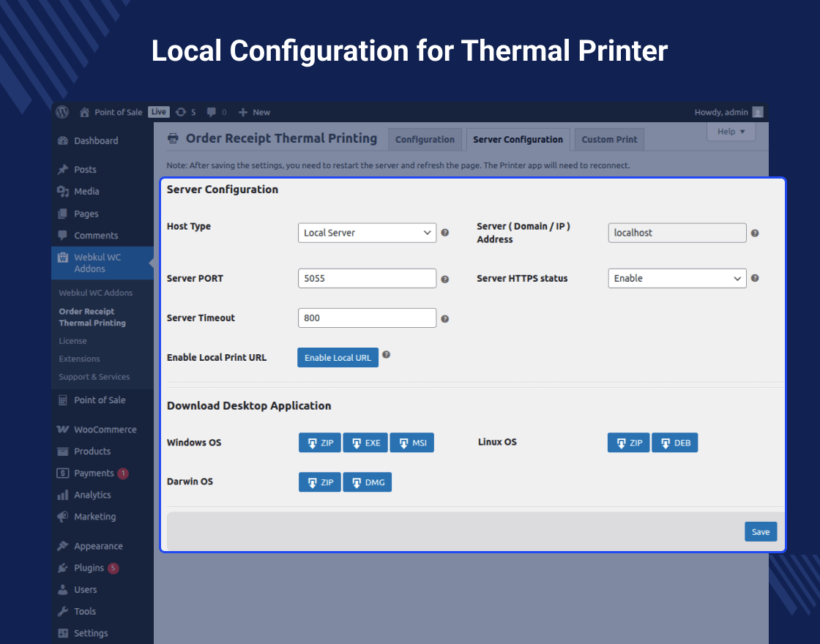Click help icon next to Server Timeout
This screenshot has width=820, height=644.
pyautogui.click(x=444, y=318)
